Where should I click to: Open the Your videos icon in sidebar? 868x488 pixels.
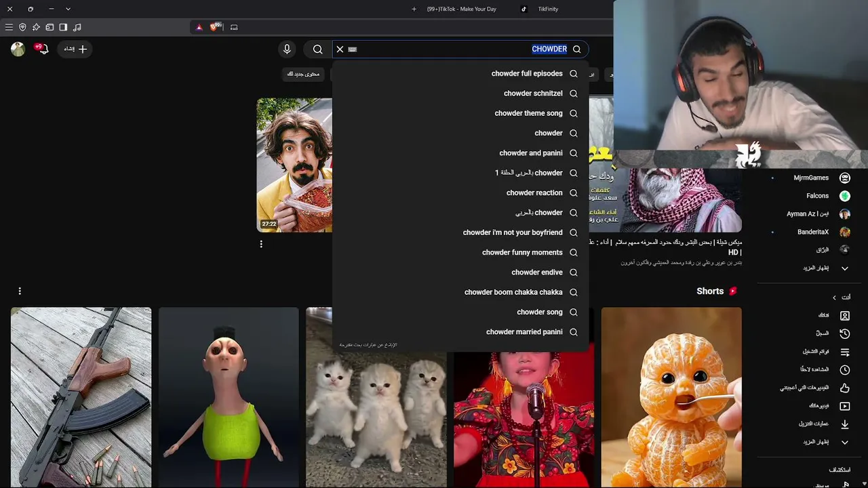[x=845, y=406]
